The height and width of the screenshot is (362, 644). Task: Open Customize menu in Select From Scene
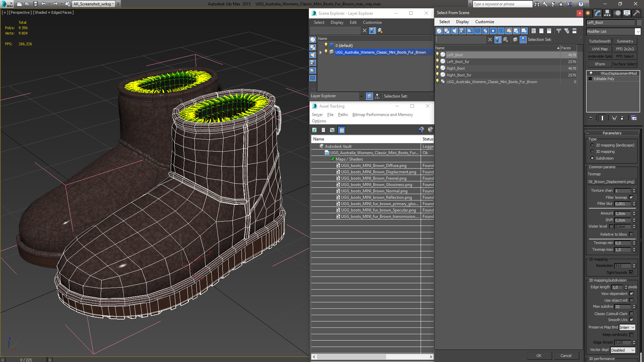point(484,22)
